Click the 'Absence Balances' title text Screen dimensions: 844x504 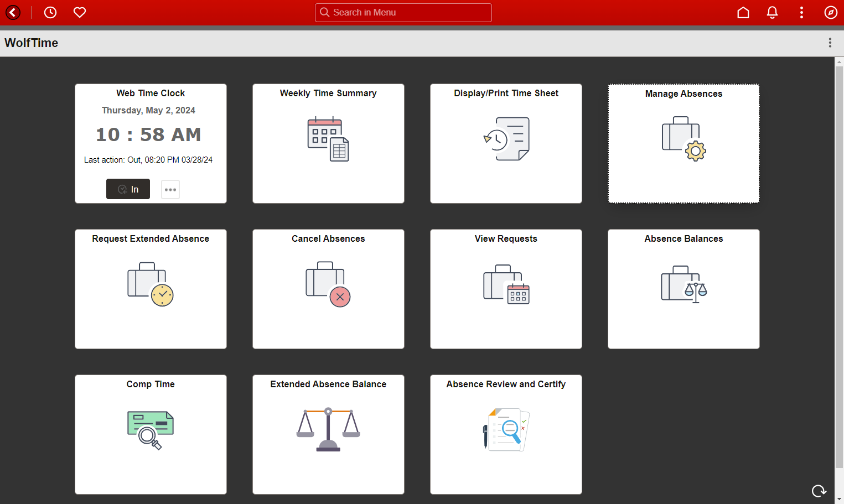click(x=684, y=238)
